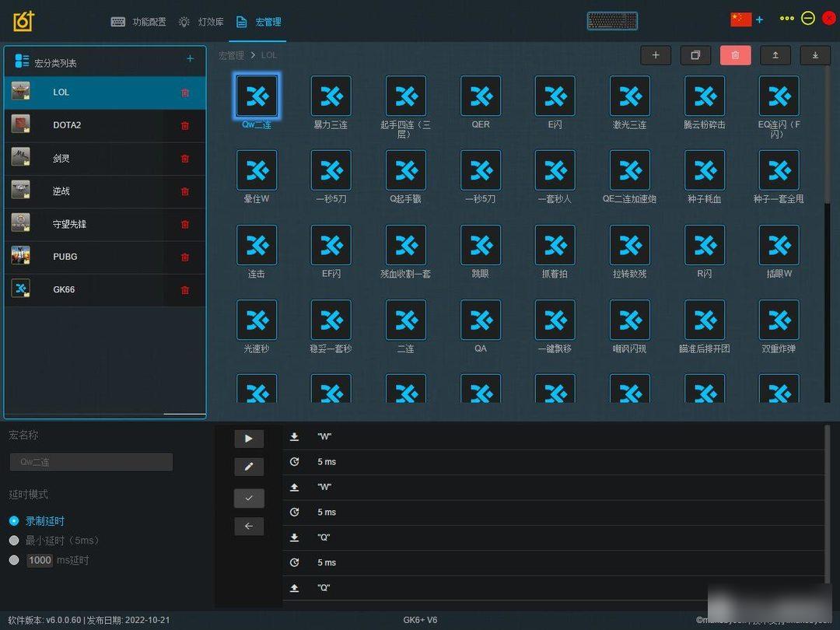Add a new macro with the toolbar plus button
The width and height of the screenshot is (840, 630).
[x=656, y=55]
